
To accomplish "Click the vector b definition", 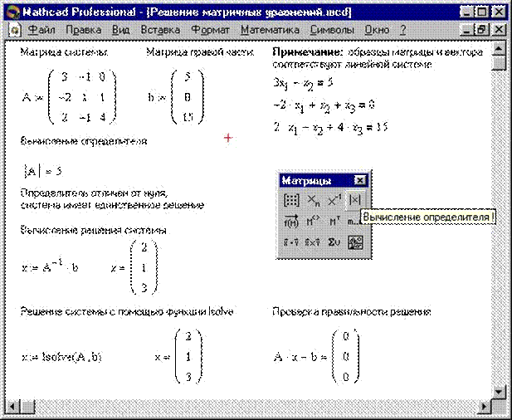I will click(x=176, y=97).
